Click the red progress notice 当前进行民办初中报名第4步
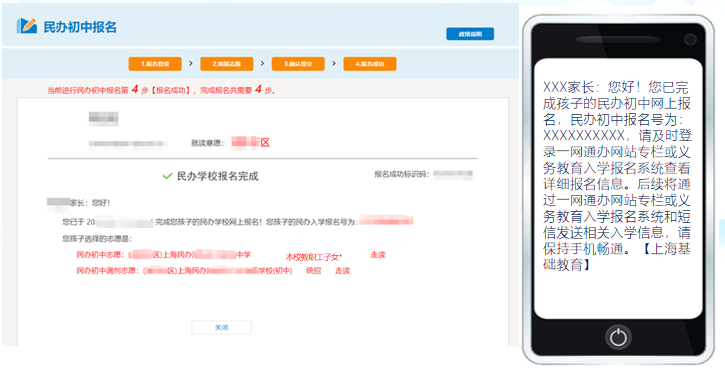The image size is (725, 376). click(x=161, y=90)
